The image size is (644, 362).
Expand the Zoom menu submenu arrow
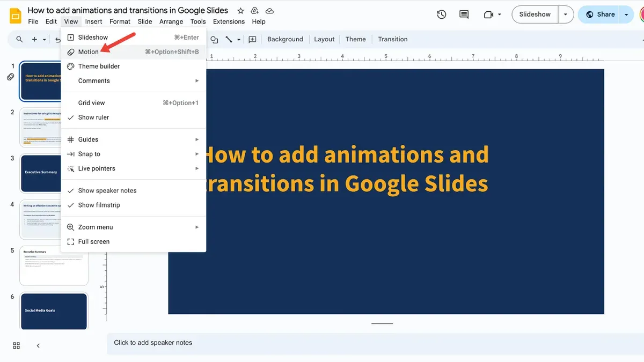point(197,227)
